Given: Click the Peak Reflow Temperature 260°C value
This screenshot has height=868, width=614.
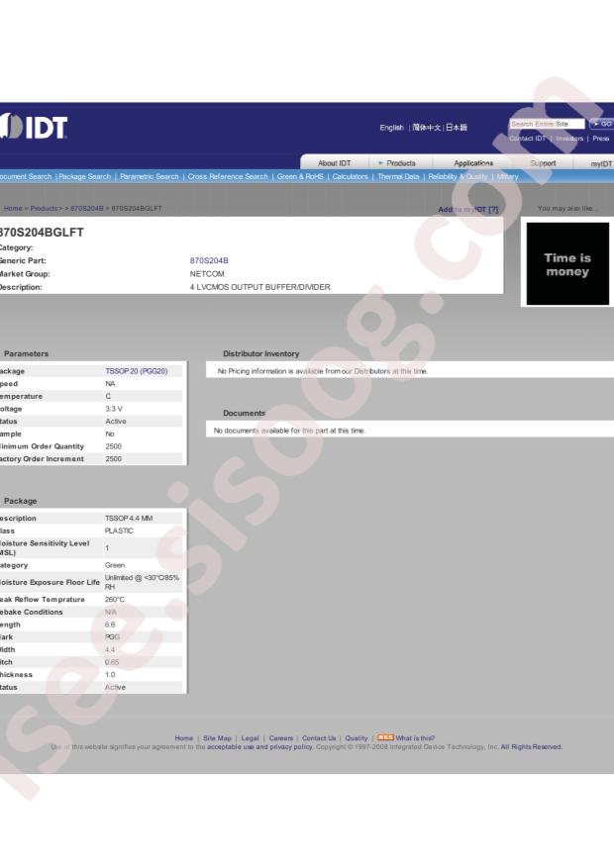Looking at the screenshot, I should [x=115, y=600].
